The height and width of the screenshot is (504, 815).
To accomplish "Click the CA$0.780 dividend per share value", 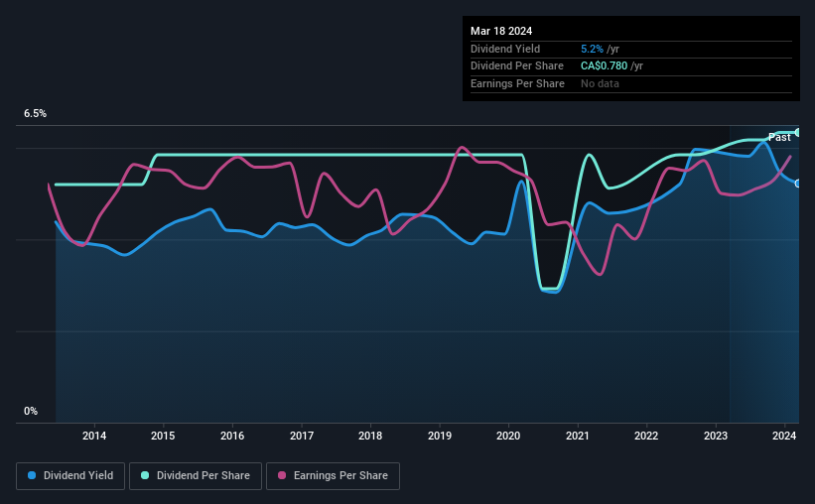I will tap(604, 66).
